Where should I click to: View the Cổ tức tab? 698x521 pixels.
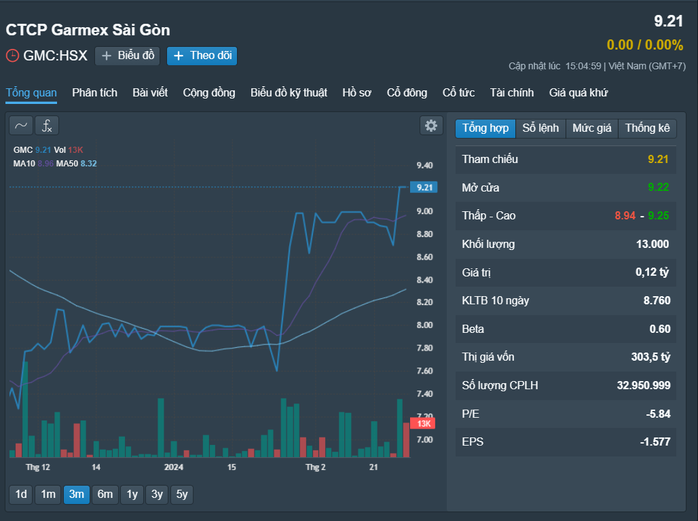[x=459, y=93]
